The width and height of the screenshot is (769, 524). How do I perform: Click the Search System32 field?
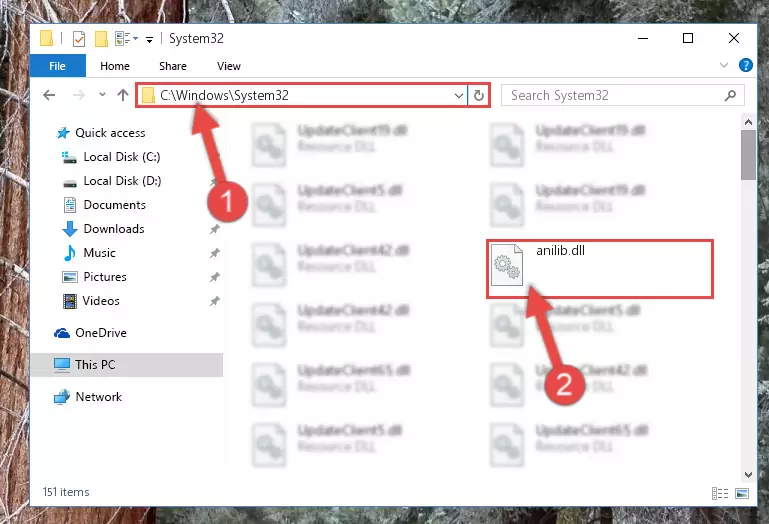click(x=622, y=95)
